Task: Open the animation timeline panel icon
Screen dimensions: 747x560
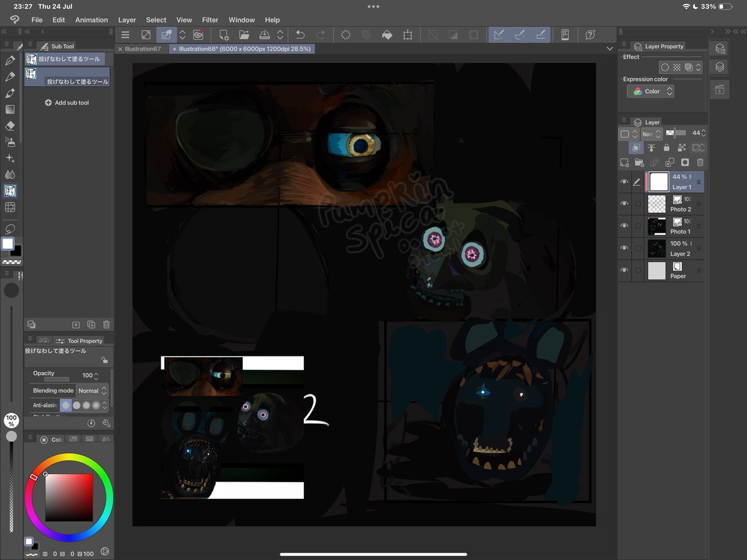Action: [720, 90]
